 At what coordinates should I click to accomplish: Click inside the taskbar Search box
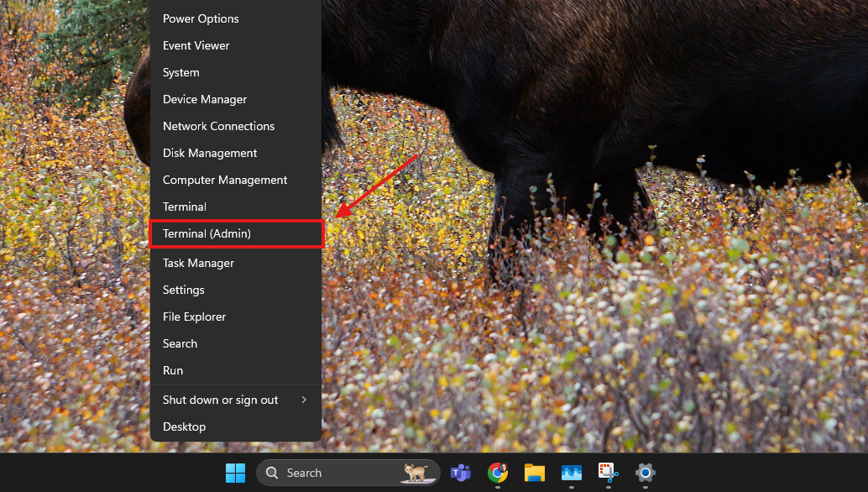[336, 473]
